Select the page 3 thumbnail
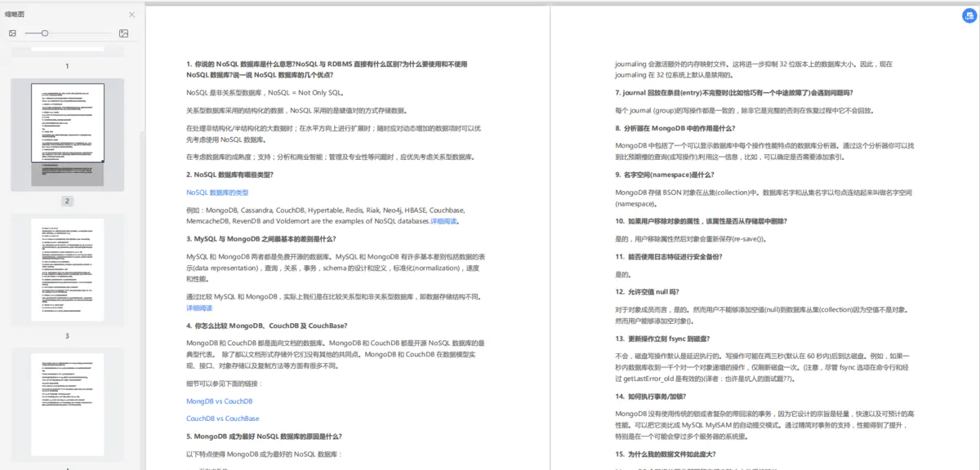The width and height of the screenshot is (980, 470). coord(67,269)
